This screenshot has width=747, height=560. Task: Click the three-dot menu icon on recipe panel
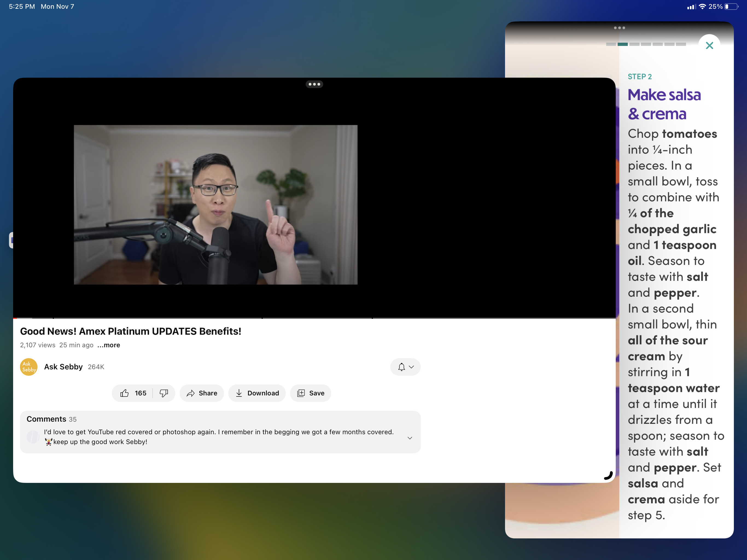[619, 28]
